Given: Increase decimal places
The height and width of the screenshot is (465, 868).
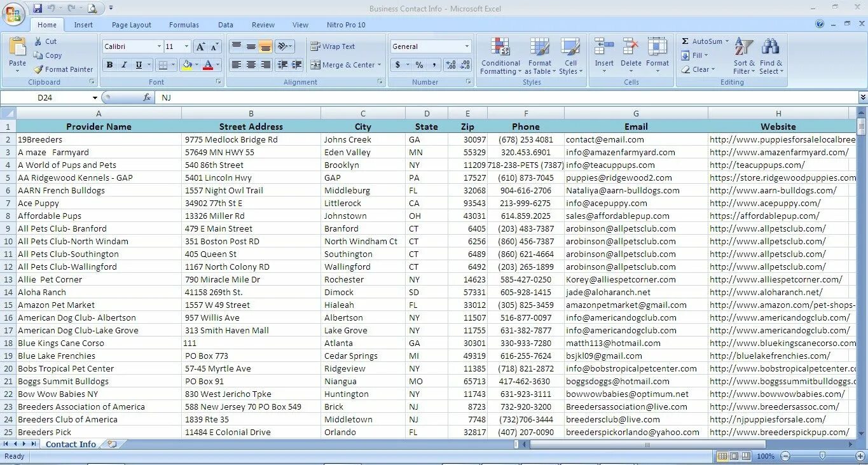Looking at the screenshot, I should pos(451,65).
